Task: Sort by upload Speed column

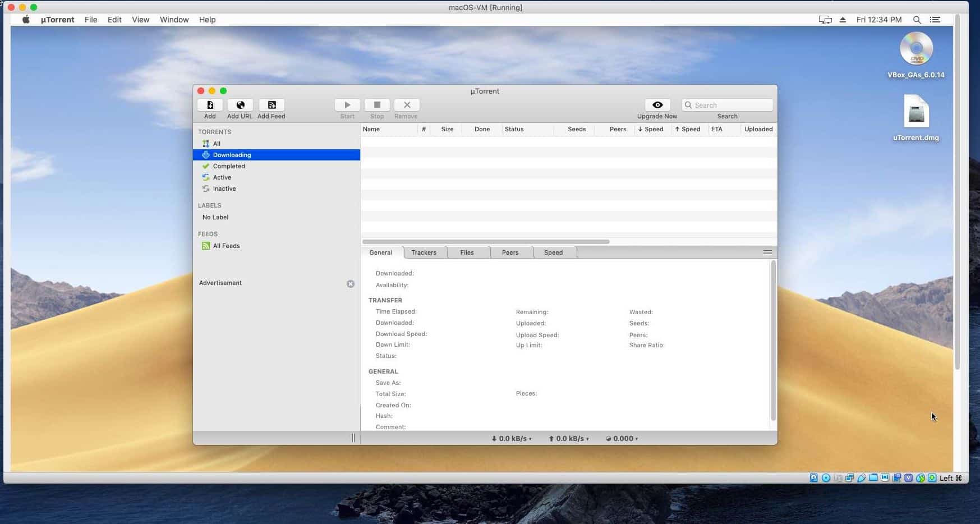Action: pyautogui.click(x=689, y=129)
